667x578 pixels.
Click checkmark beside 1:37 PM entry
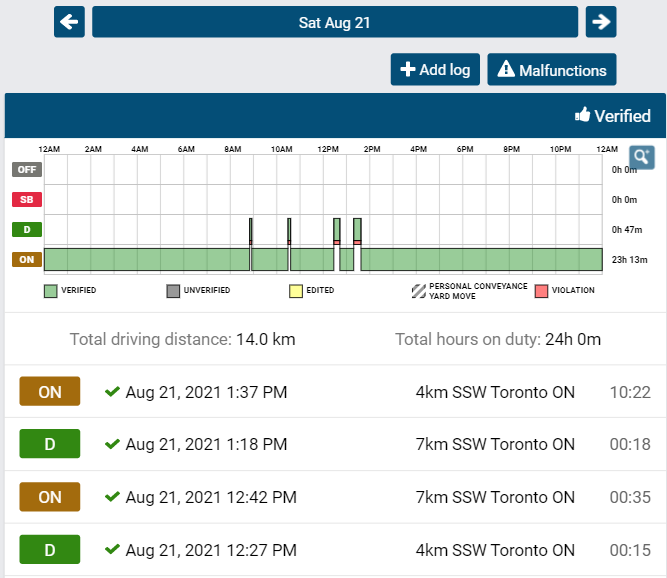112,391
